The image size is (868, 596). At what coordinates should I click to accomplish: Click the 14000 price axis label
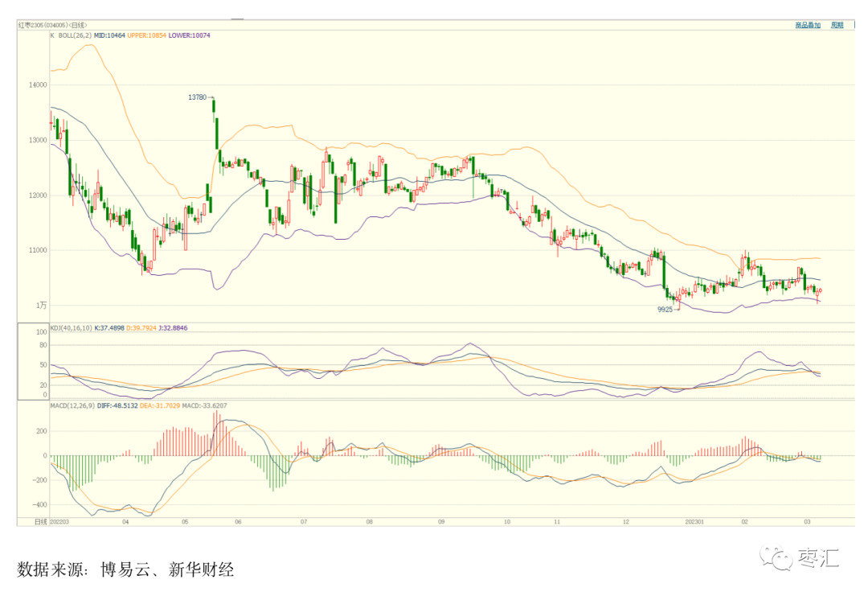point(37,84)
